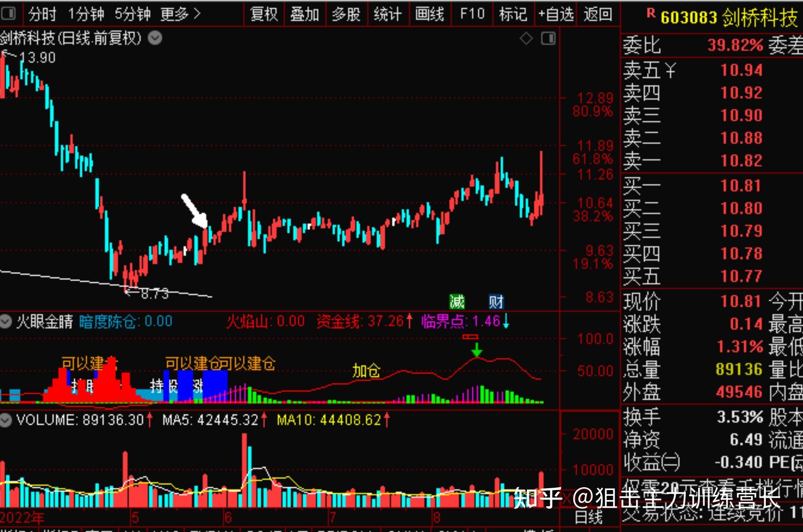The height and width of the screenshot is (532, 803).
Task: Click the green 减 marker on chart
Action: 457,301
